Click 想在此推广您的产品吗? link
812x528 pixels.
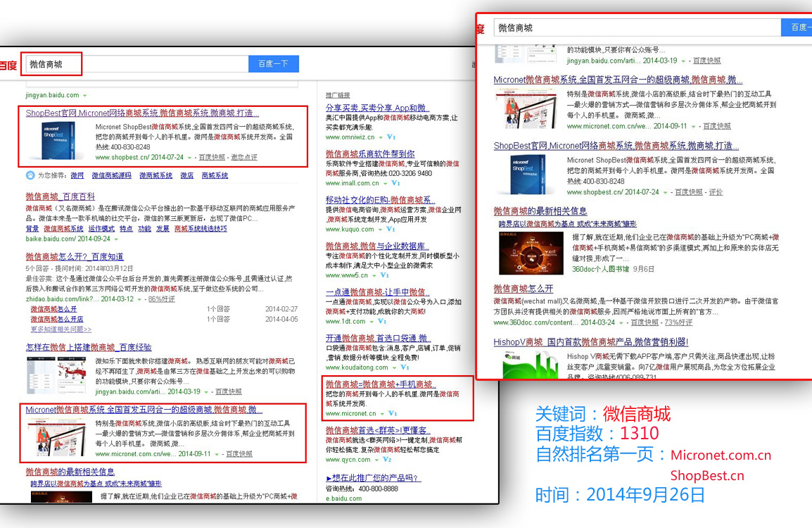click(x=374, y=478)
